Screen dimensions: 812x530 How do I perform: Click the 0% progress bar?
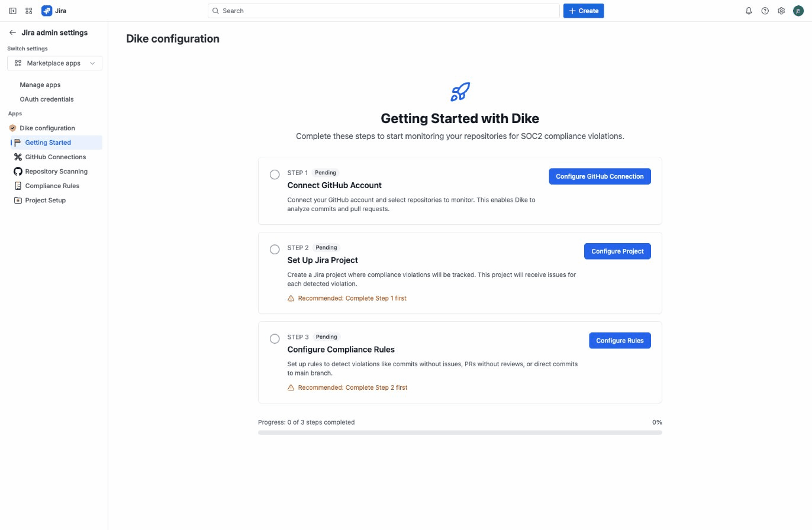(x=460, y=432)
